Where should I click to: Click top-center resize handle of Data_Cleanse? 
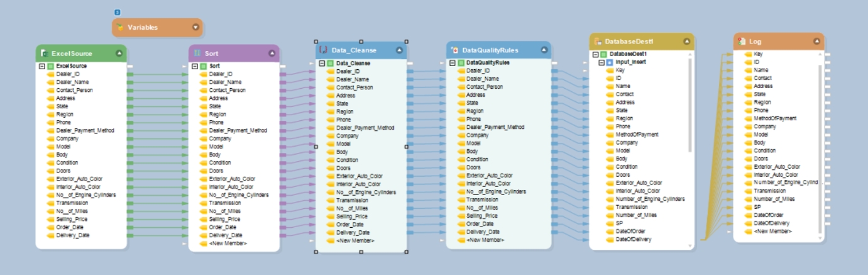pos(361,41)
